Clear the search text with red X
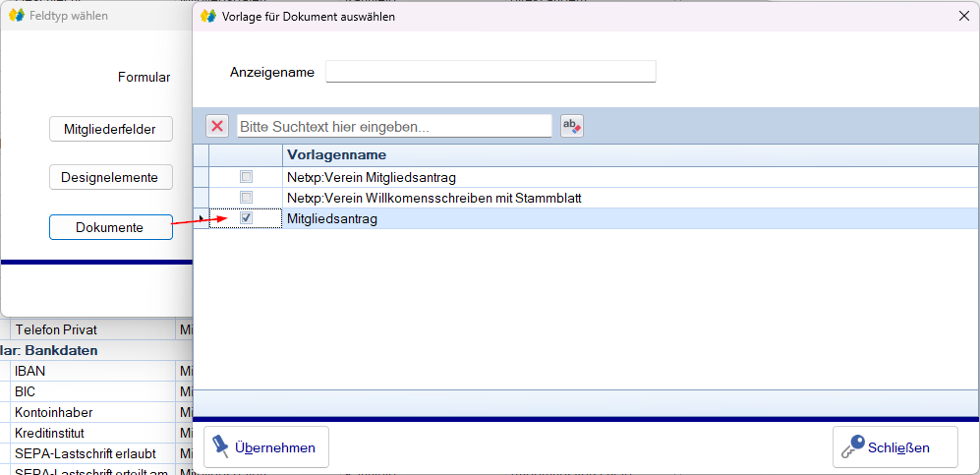The image size is (980, 475). 217,126
